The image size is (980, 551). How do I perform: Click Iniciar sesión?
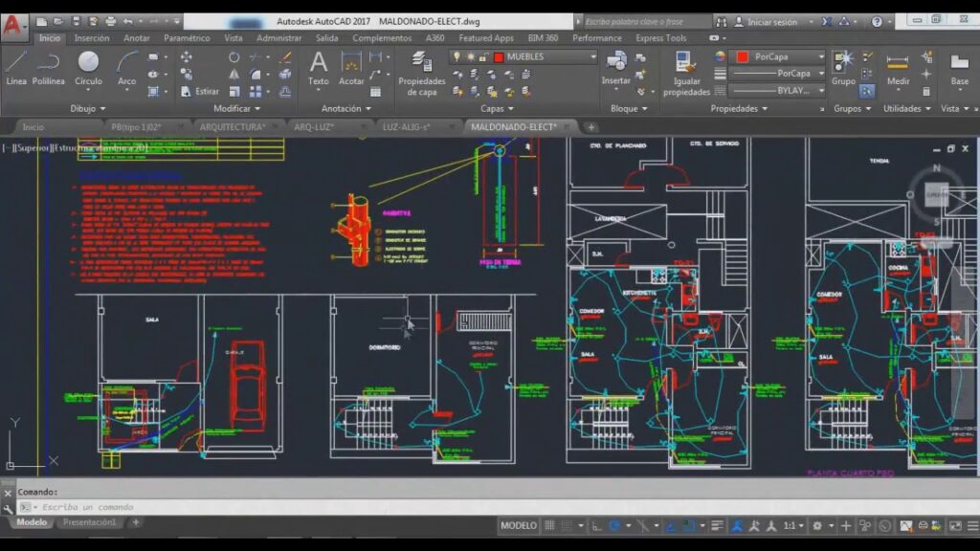point(771,21)
